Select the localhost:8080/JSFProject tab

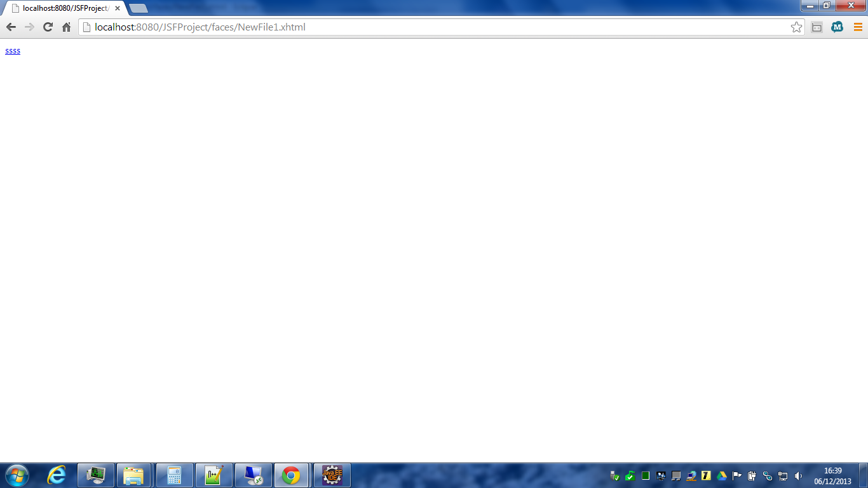pyautogui.click(x=64, y=8)
